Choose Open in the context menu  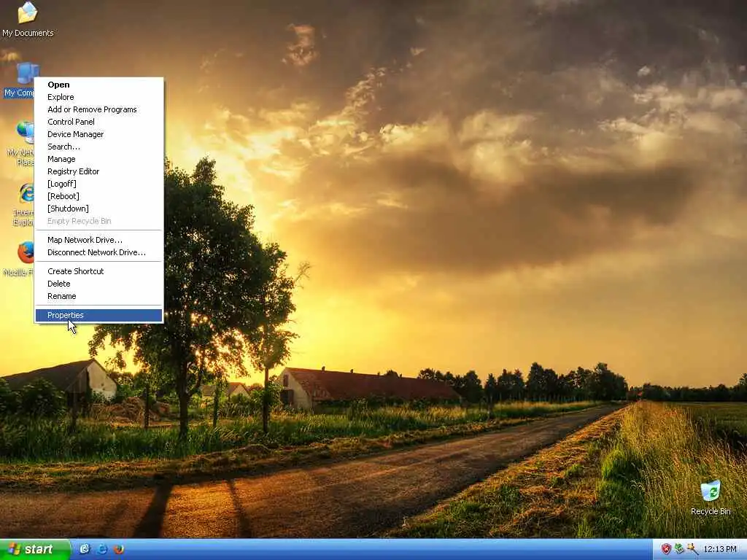[98, 85]
